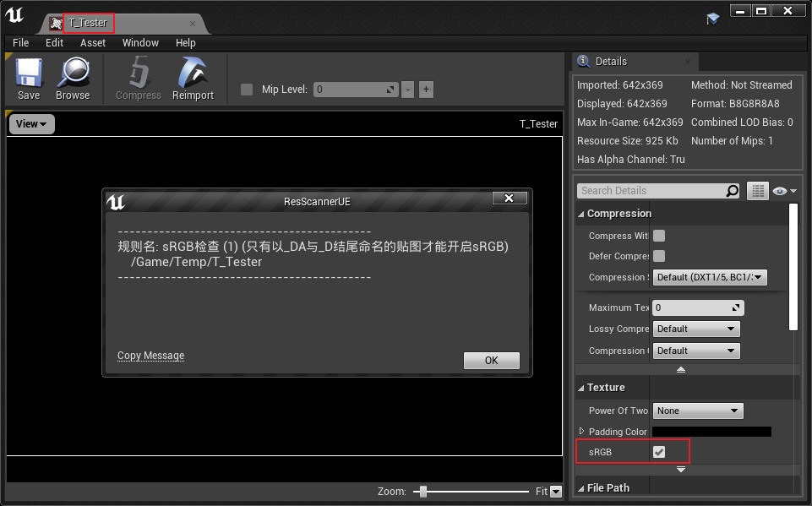Click the plus mip level button

pos(426,90)
